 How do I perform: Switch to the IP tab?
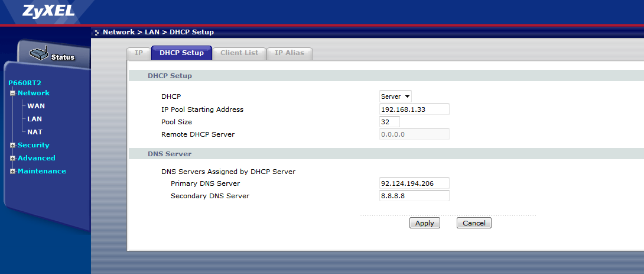(139, 53)
